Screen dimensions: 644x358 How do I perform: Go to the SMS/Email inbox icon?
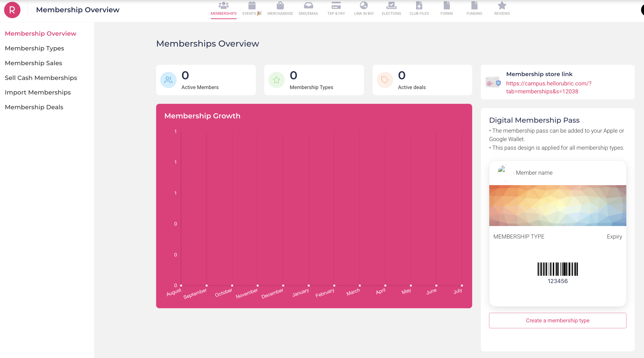point(308,5)
